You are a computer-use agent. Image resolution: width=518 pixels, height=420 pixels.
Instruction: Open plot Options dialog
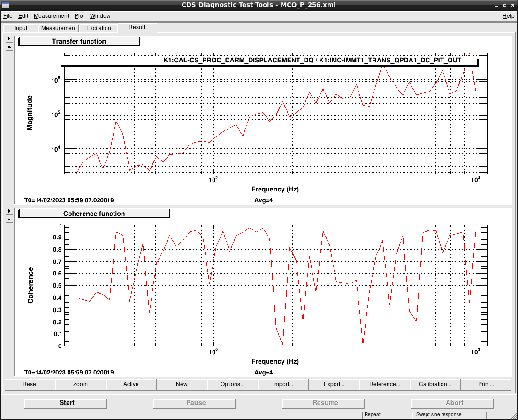point(233,384)
